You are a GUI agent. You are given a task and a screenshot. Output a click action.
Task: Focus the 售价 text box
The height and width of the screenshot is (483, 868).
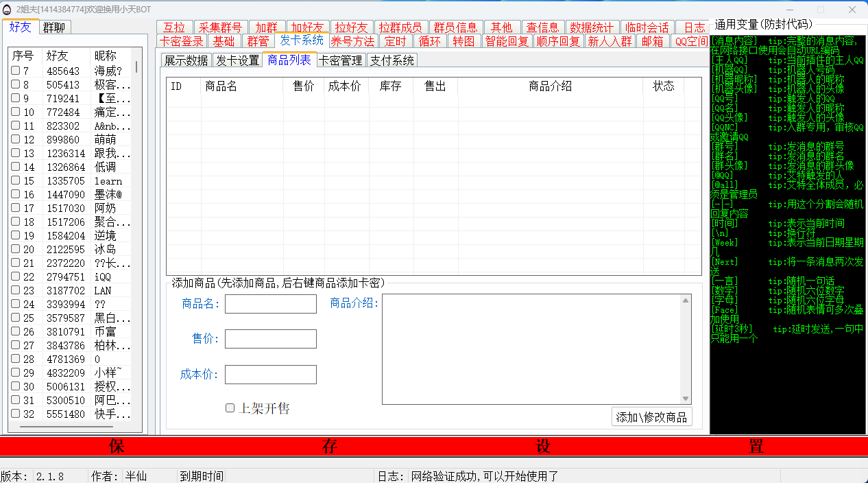pos(270,339)
